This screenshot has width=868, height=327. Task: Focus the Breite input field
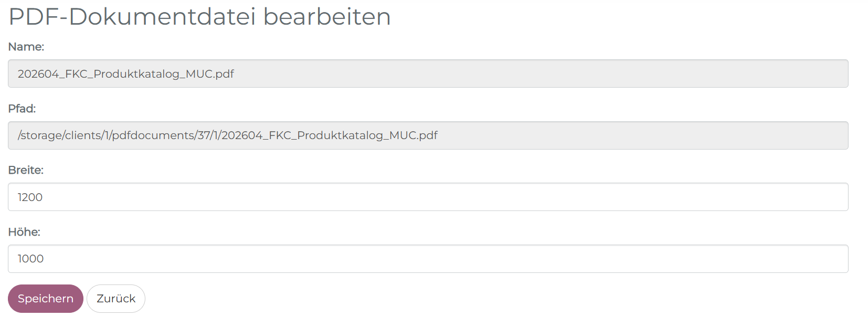[428, 197]
